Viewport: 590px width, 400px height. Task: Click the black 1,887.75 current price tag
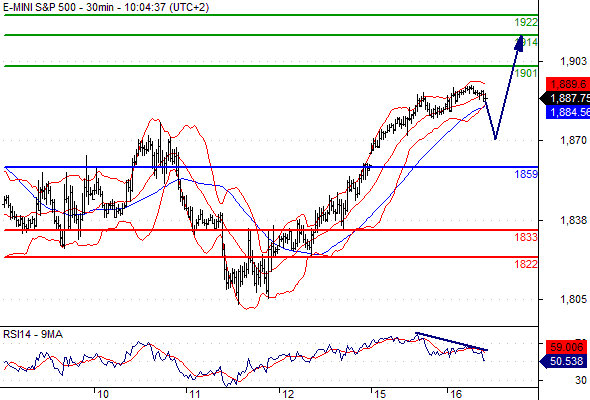566,98
